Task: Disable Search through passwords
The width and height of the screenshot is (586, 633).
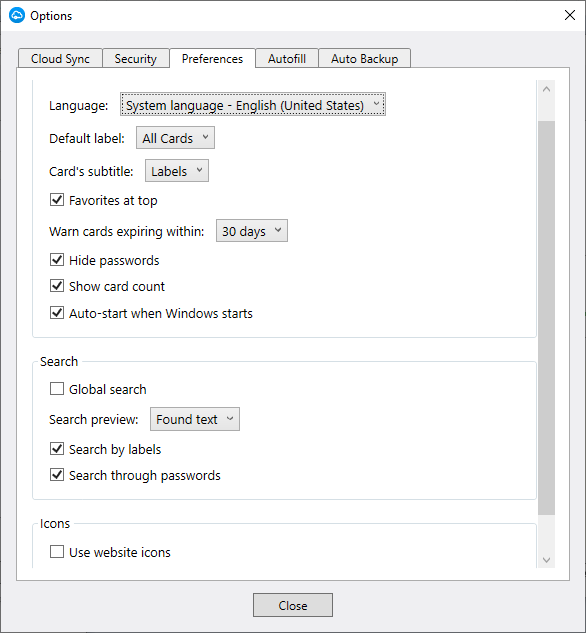Action: pyautogui.click(x=57, y=475)
